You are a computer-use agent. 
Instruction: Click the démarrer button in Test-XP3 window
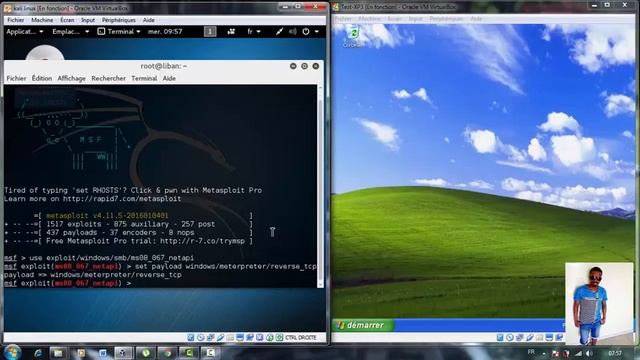(363, 325)
